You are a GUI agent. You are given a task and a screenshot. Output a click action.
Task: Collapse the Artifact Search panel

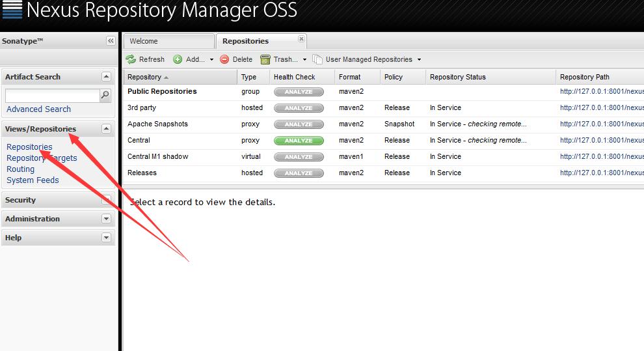pos(106,76)
